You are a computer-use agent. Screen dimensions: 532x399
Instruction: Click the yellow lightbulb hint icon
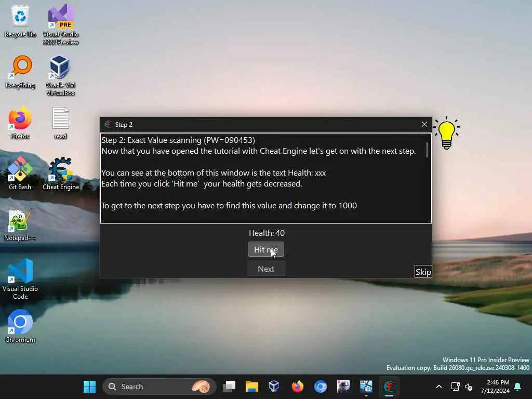446,134
